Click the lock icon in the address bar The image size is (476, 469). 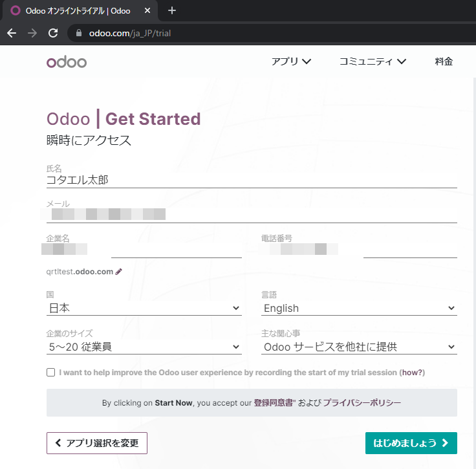(x=79, y=33)
